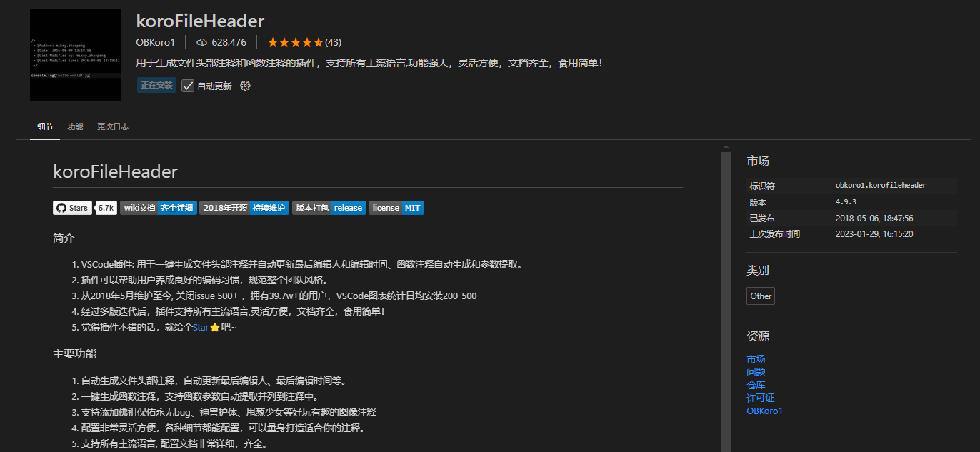Viewport: 980px width, 452px height.
Task: Click publisher name OBKoro1 in header
Action: coord(155,42)
